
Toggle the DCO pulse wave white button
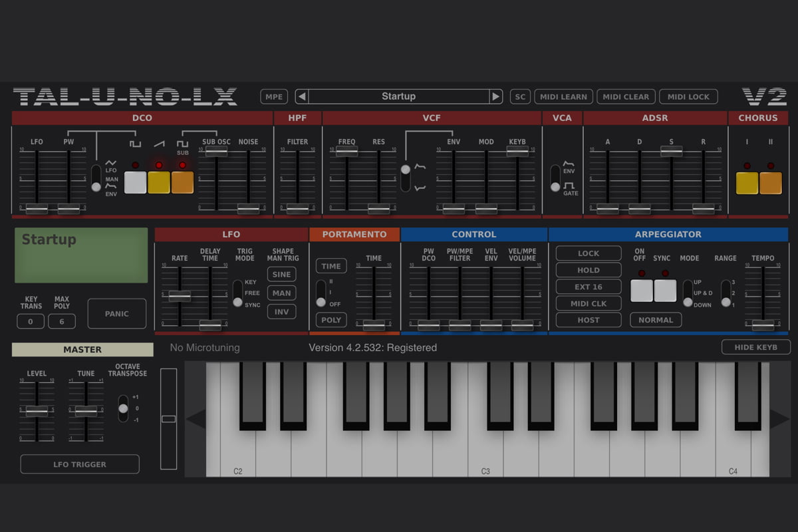tap(135, 182)
